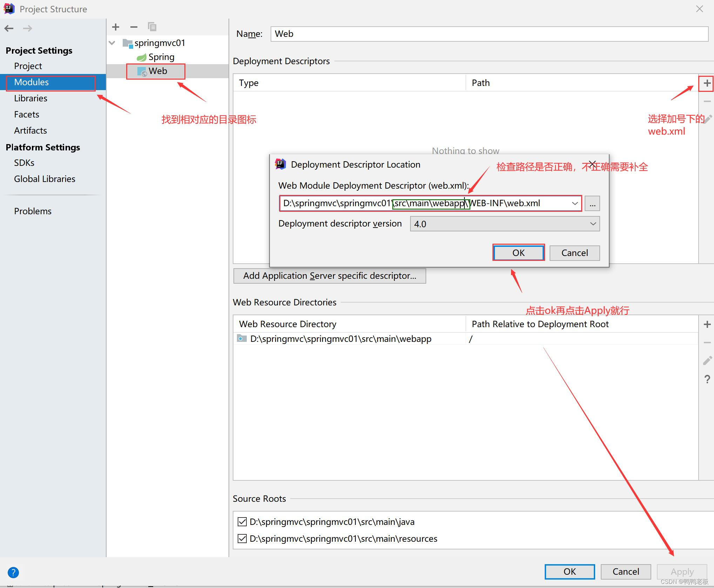
Task: Uncheck the src\main\java source root
Action: [x=242, y=522]
